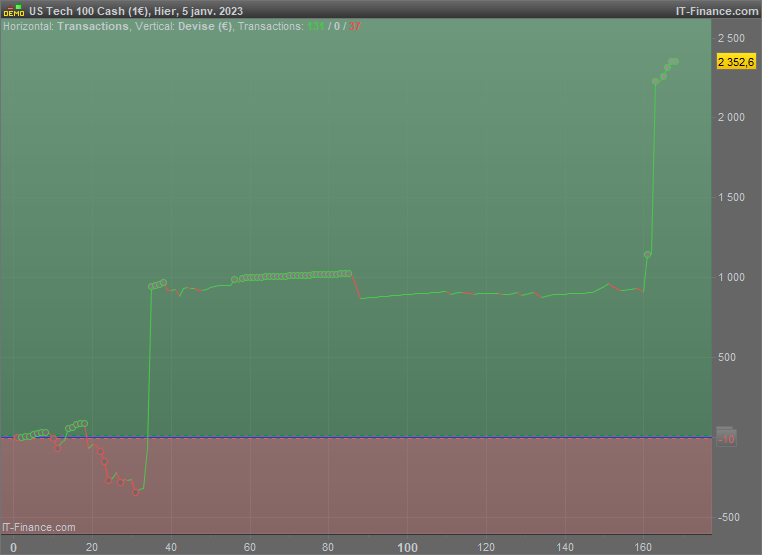Click the green winning count '131'
762x555 pixels.
315,26
